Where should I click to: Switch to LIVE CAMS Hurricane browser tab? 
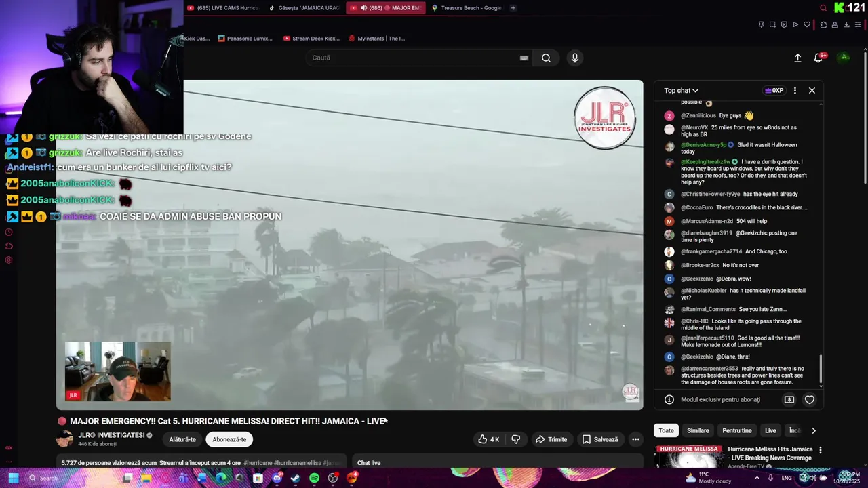point(222,8)
